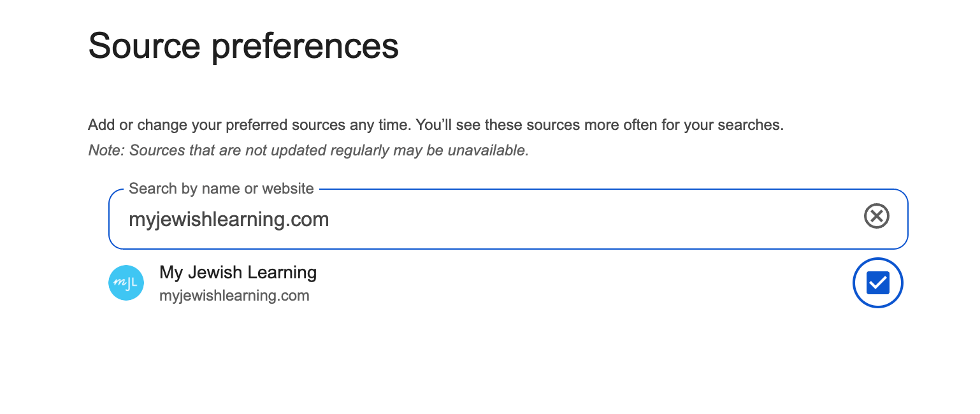Clear the search field with the X icon
Screen dimensions: 980x414
click(877, 217)
